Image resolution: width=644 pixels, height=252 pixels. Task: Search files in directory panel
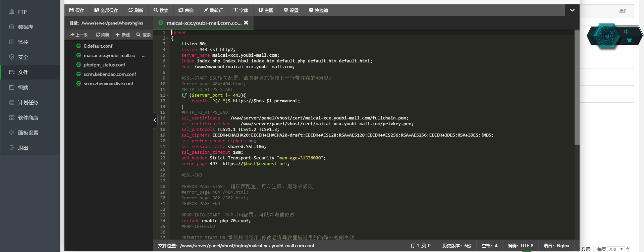coord(144,35)
